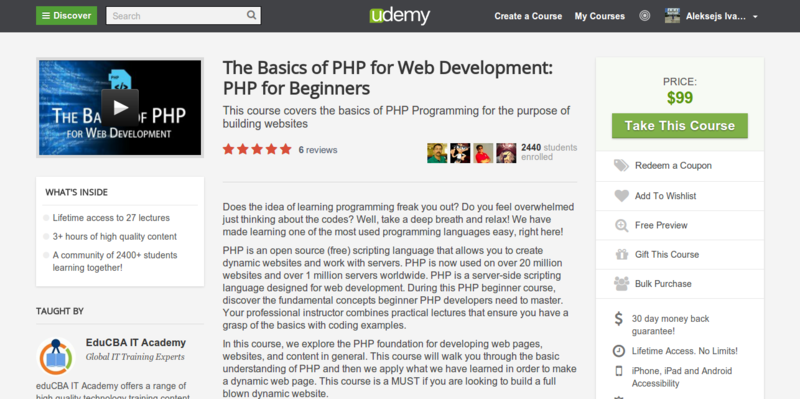Click the course title heading
This screenshot has width=800, height=399.
[x=388, y=78]
